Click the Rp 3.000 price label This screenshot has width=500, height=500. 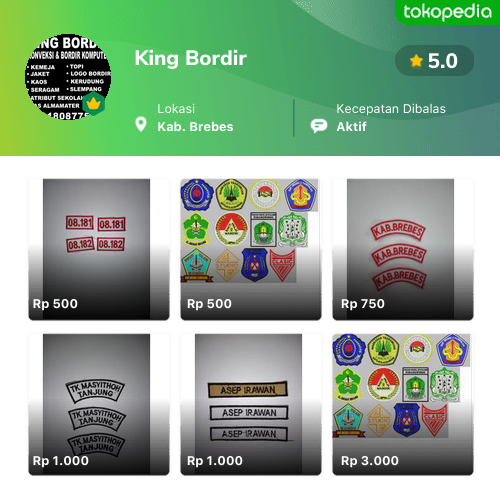click(370, 461)
